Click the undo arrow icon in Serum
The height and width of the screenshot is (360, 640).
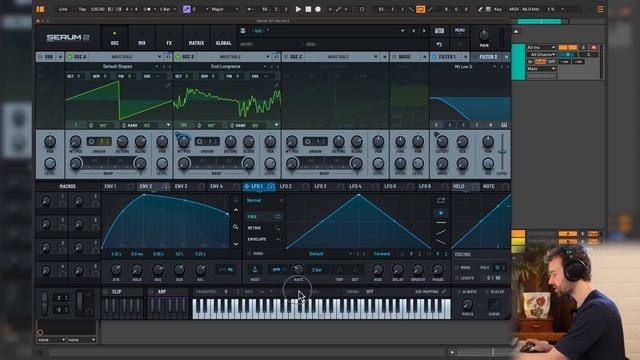click(x=439, y=44)
